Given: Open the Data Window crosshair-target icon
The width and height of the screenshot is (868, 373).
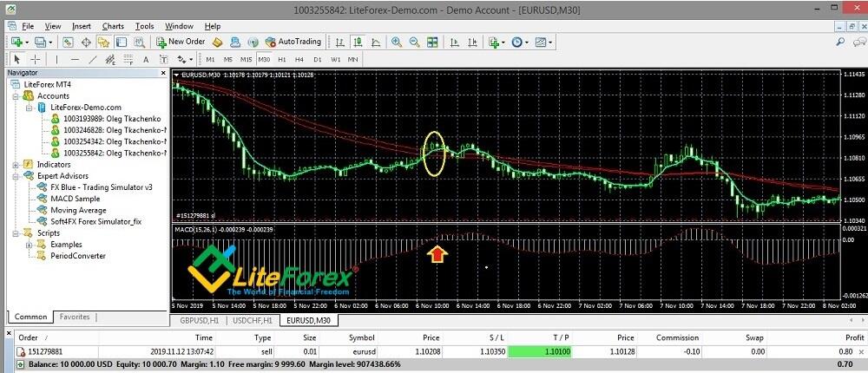Looking at the screenshot, I should tap(86, 42).
